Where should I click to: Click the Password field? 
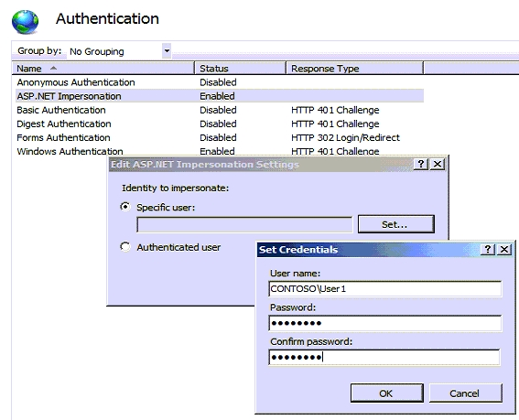click(385, 323)
